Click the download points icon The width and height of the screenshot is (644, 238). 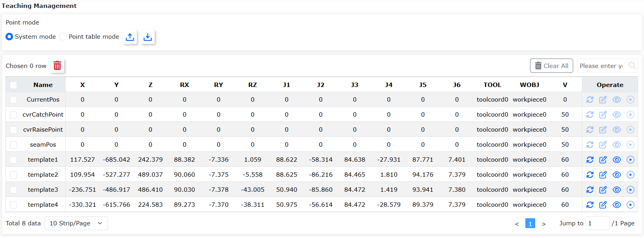click(x=148, y=37)
